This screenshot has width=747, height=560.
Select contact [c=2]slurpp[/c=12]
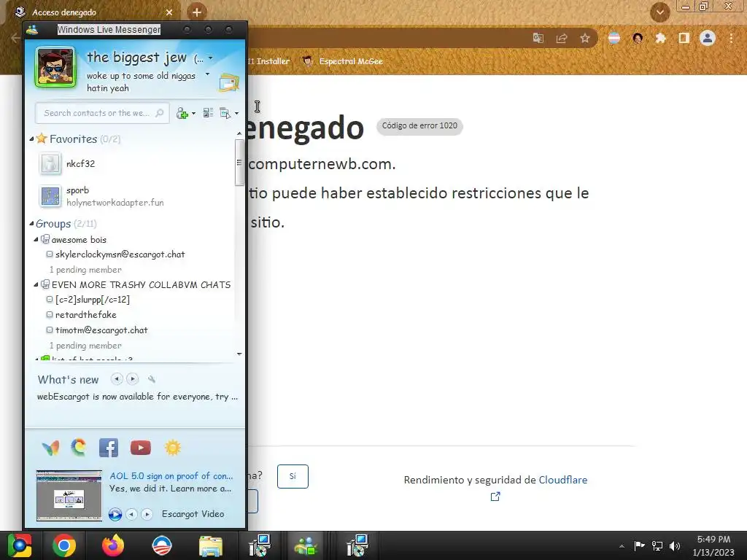click(93, 300)
